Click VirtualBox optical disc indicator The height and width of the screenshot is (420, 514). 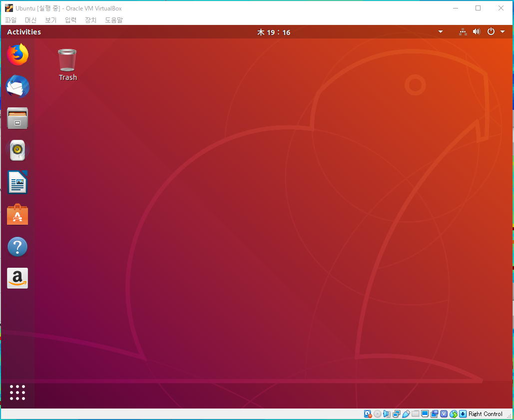point(377,414)
